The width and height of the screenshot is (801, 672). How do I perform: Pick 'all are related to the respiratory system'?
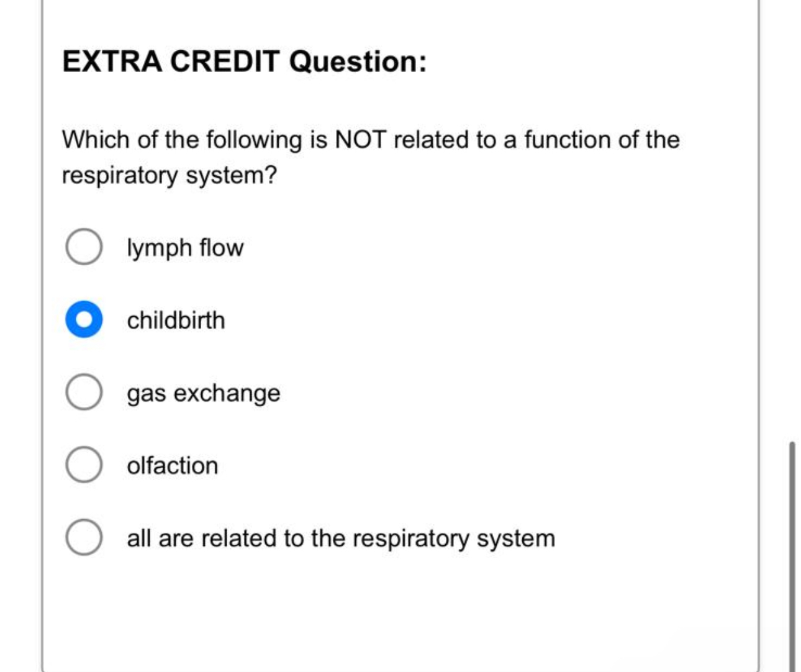pyautogui.click(x=84, y=537)
